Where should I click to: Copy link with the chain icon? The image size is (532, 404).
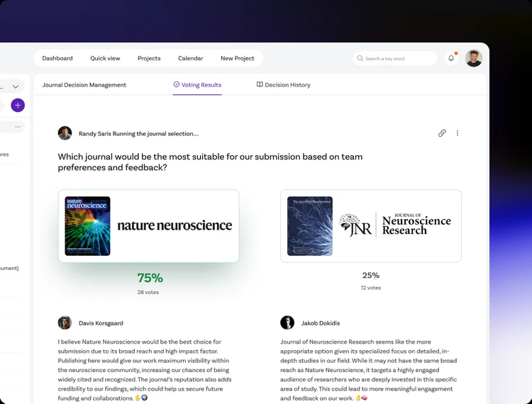[442, 133]
